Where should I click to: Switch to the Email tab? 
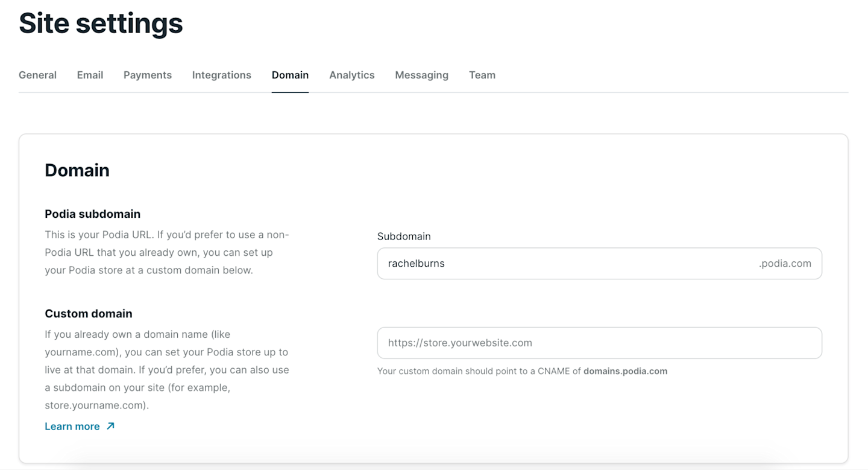90,75
